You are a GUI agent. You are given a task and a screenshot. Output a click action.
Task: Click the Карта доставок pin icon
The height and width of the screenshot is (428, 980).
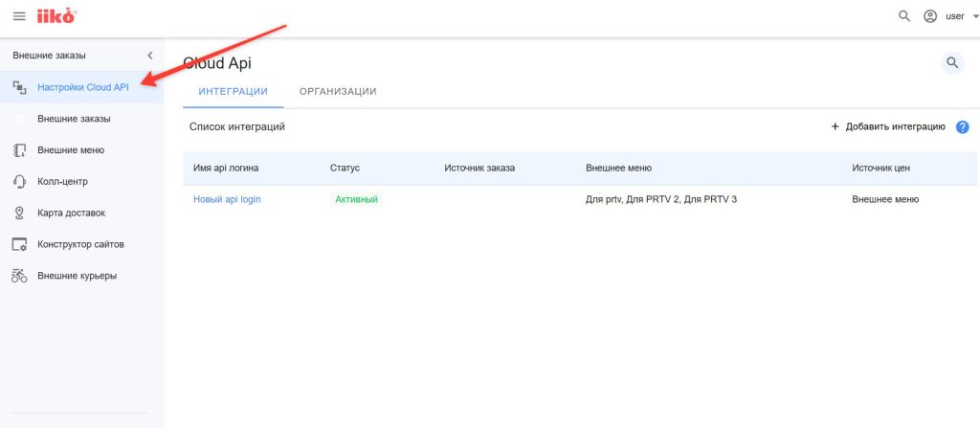point(19,213)
